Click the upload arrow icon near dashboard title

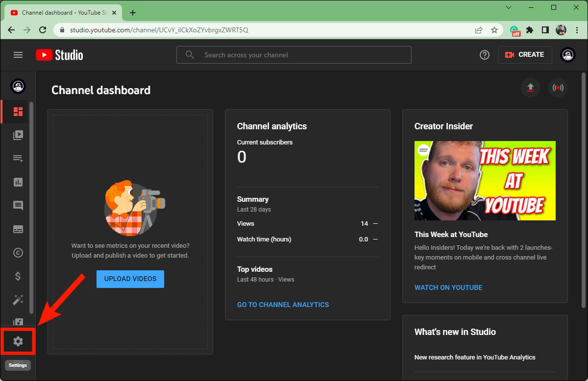(530, 88)
